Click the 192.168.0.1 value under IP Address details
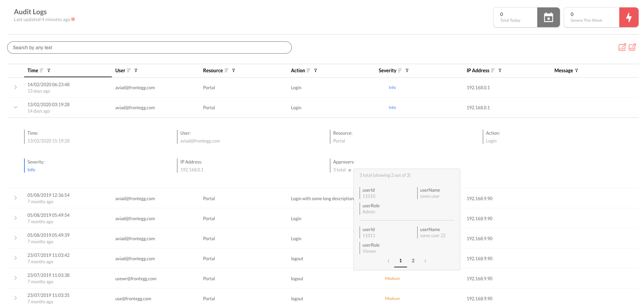644x304 pixels. tap(192, 170)
